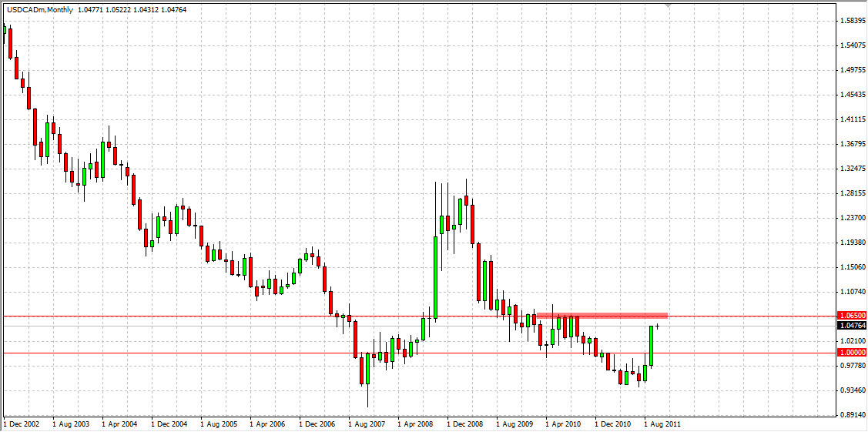Click the 1 Dec 2008 date label
The image size is (868, 432).
click(465, 424)
